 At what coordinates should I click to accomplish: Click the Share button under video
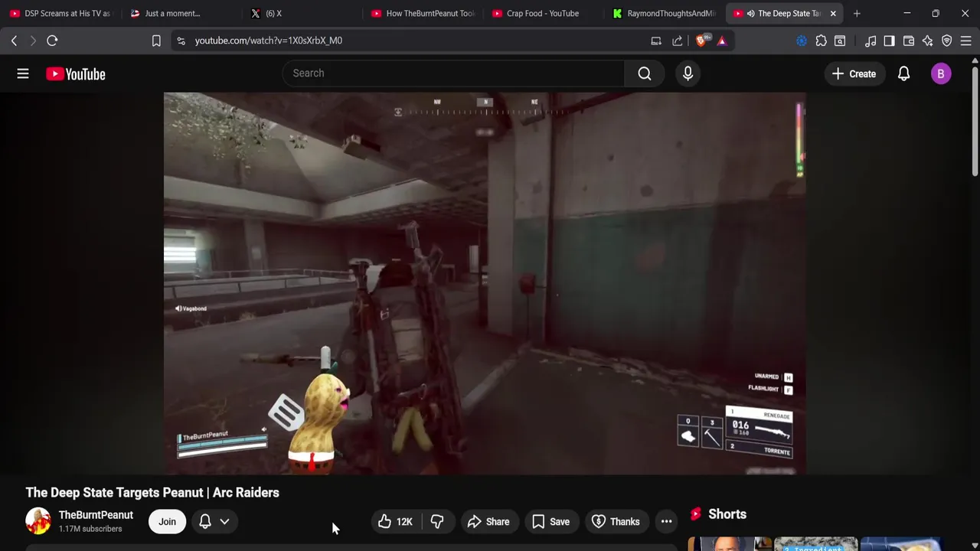(488, 522)
